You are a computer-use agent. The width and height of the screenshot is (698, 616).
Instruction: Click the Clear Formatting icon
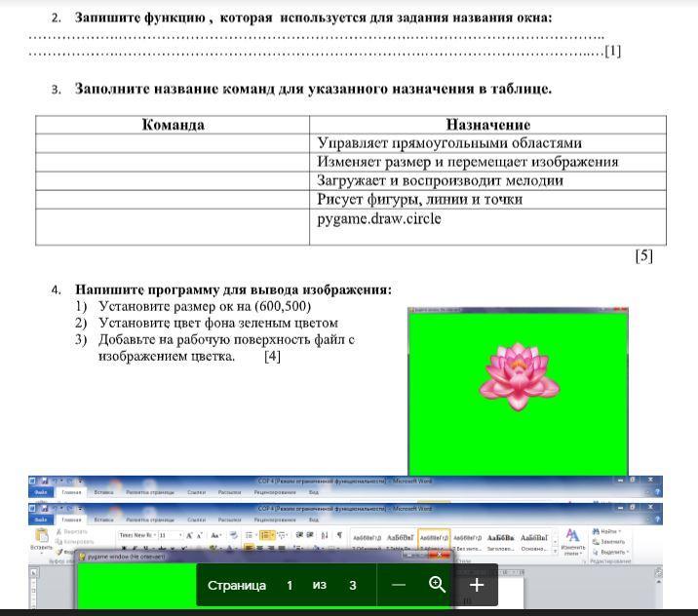pyautogui.click(x=233, y=535)
